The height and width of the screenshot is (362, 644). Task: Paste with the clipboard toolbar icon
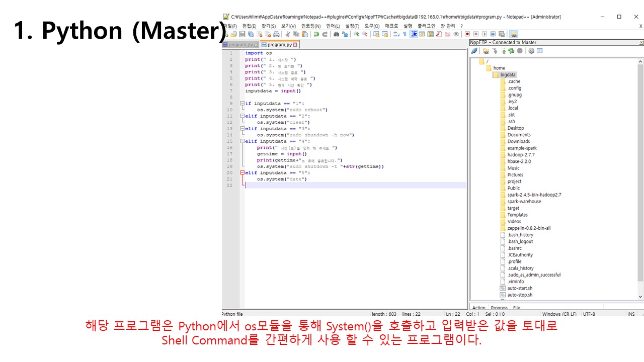304,34
